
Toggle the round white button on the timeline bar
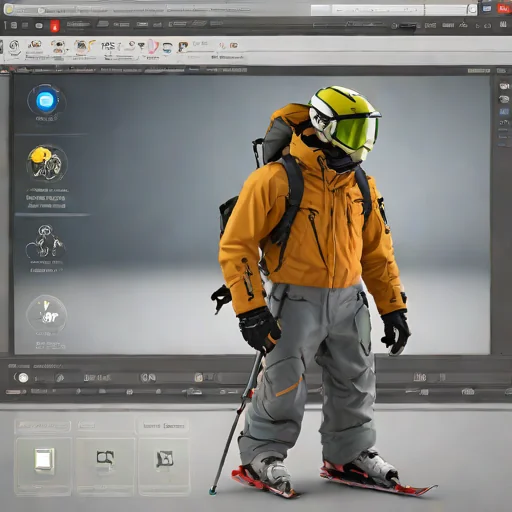point(23,378)
